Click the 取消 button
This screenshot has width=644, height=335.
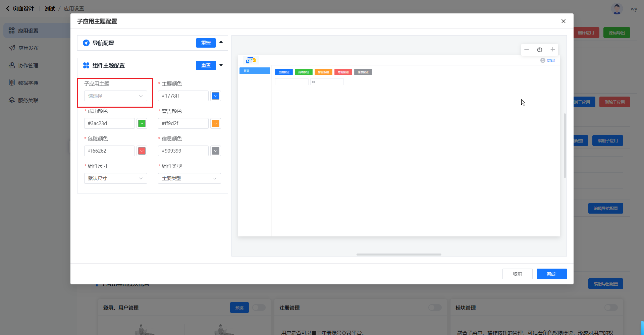click(x=517, y=274)
